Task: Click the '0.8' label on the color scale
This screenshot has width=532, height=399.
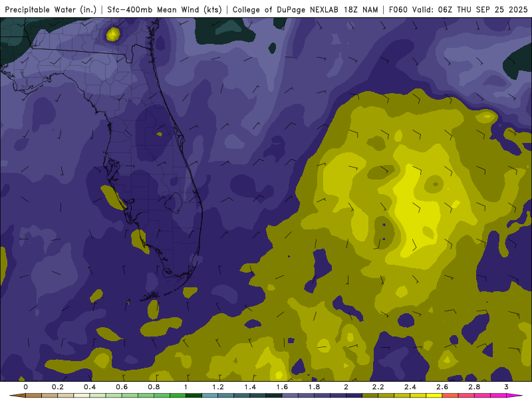Action: (154, 387)
